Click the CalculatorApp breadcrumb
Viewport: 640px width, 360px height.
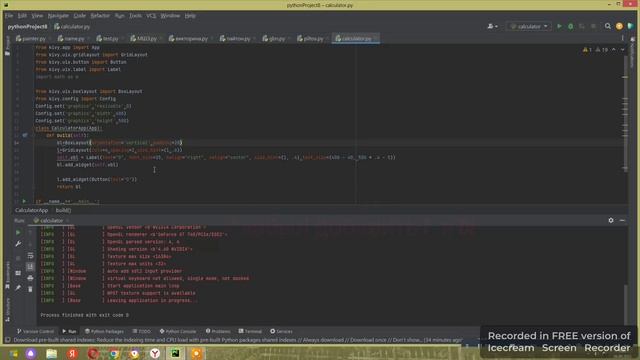pyautogui.click(x=31, y=210)
